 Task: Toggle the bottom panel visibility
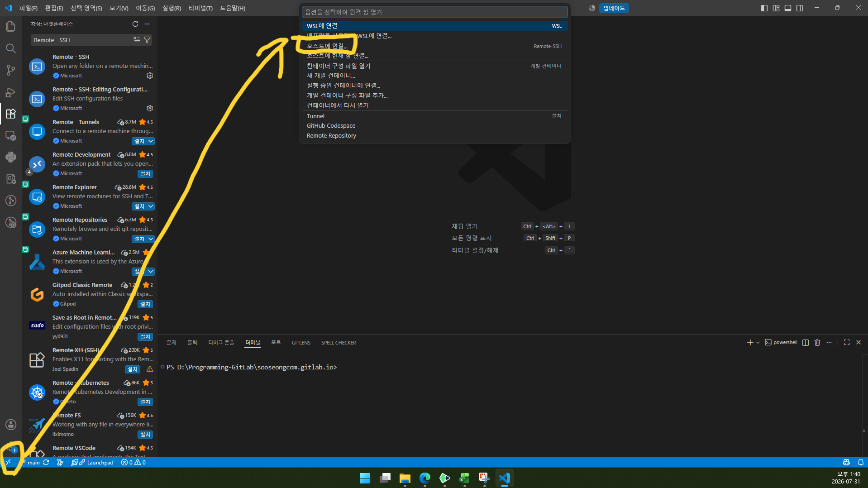788,8
